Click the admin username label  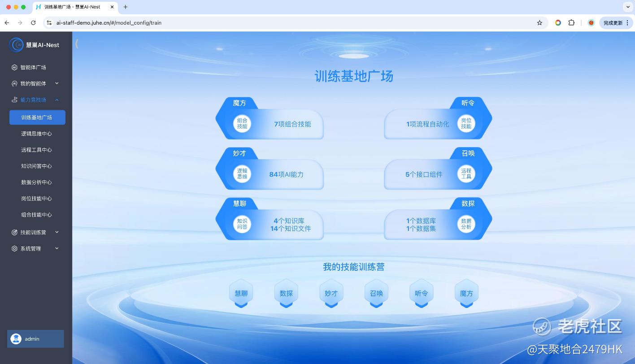tap(32, 339)
